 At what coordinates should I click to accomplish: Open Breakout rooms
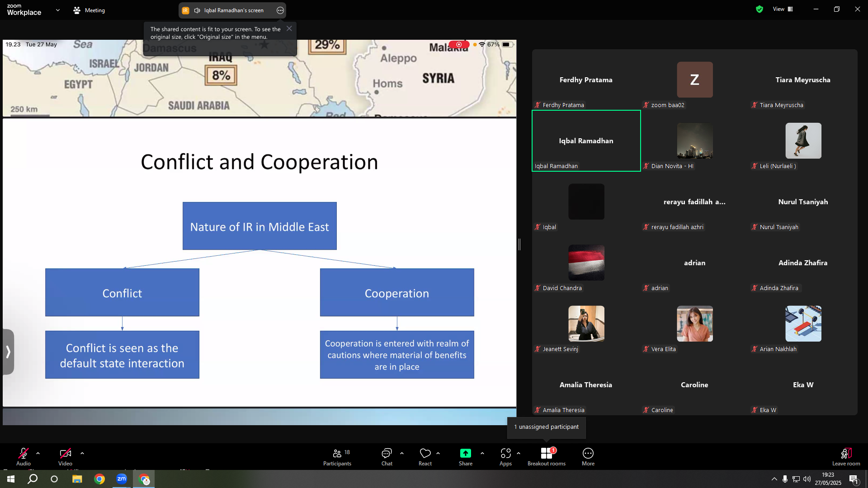click(x=547, y=457)
